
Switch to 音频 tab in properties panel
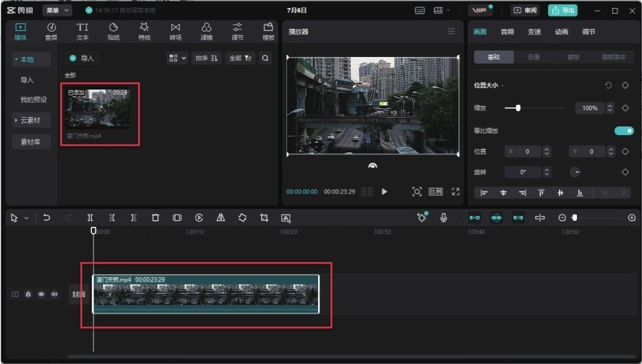507,32
